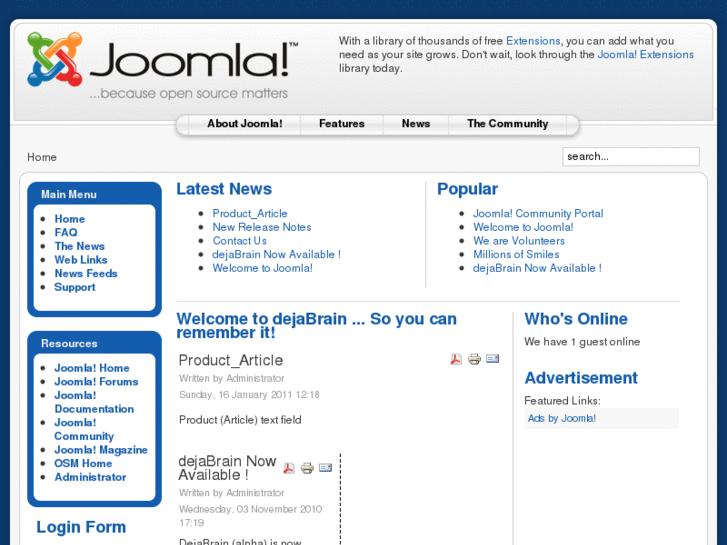Viewport: 727px width, 545px height.
Task: Click 'Sunday, 16 January 2011 12:18' date
Action: point(249,395)
